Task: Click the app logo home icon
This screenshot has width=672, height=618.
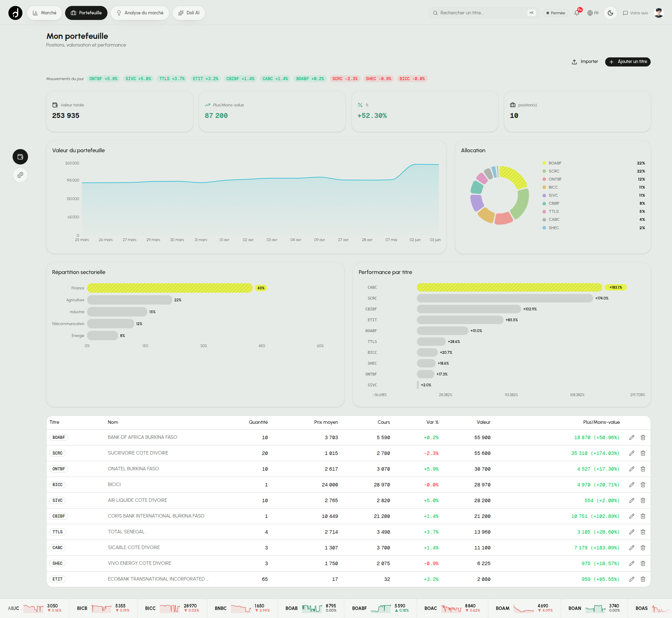Action: 15,13
